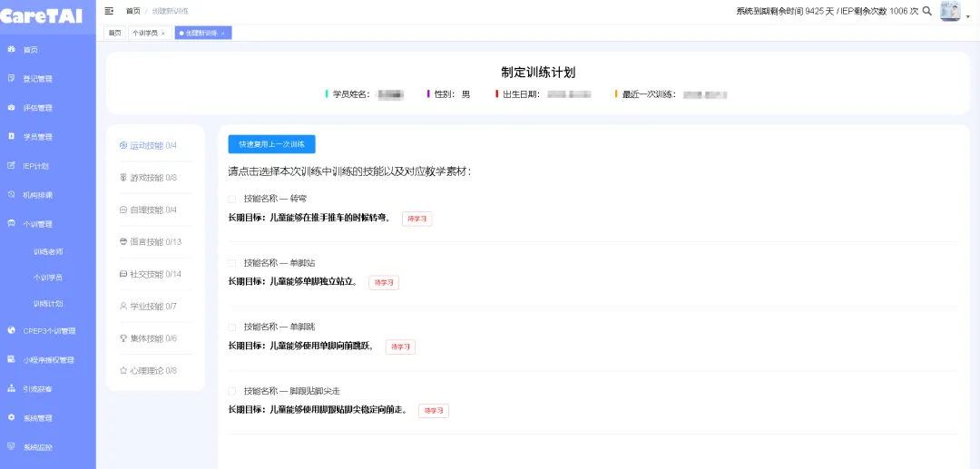The height and width of the screenshot is (469, 980).
Task: Check the 单脚站 skill checkbox
Action: 232,263
